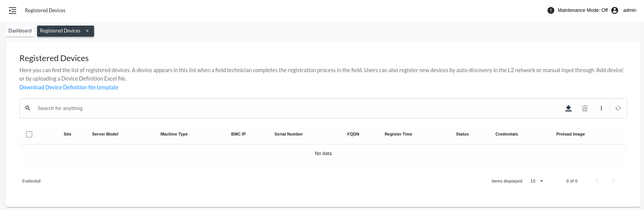Expand the Items displayed dropdown

tap(537, 181)
